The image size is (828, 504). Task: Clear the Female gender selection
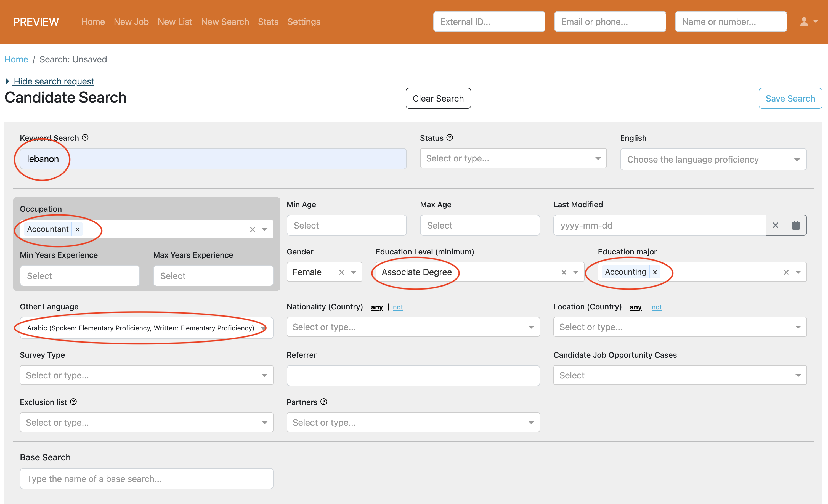[x=341, y=272]
